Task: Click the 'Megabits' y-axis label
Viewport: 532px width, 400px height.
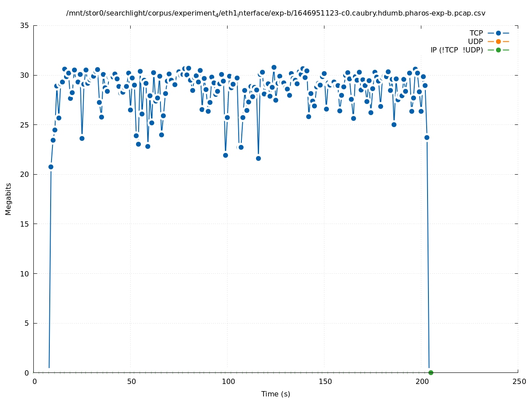Action: pos(8,199)
